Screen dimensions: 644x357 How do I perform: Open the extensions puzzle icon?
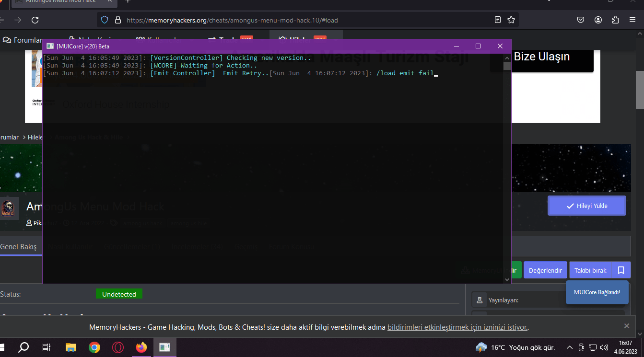(x=615, y=20)
